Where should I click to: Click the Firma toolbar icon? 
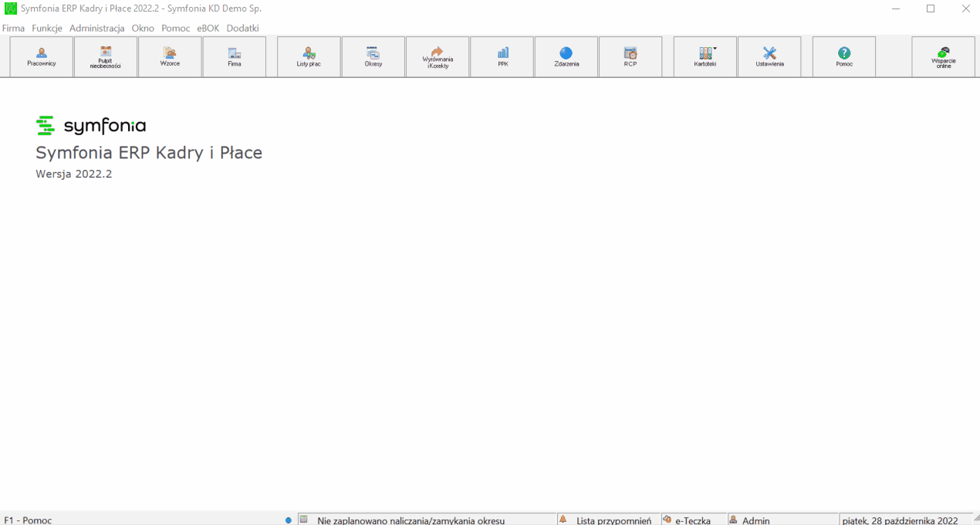pyautogui.click(x=235, y=56)
